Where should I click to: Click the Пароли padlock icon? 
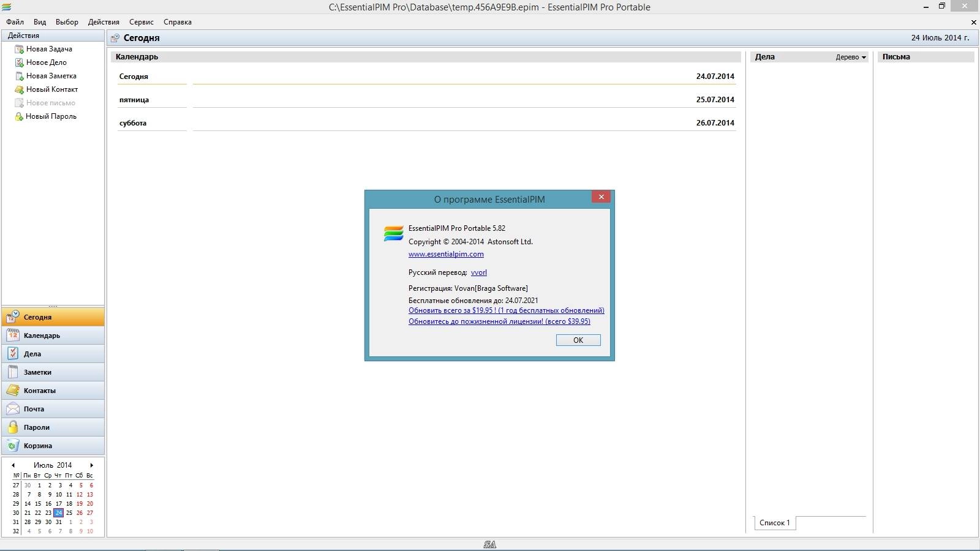coord(13,427)
